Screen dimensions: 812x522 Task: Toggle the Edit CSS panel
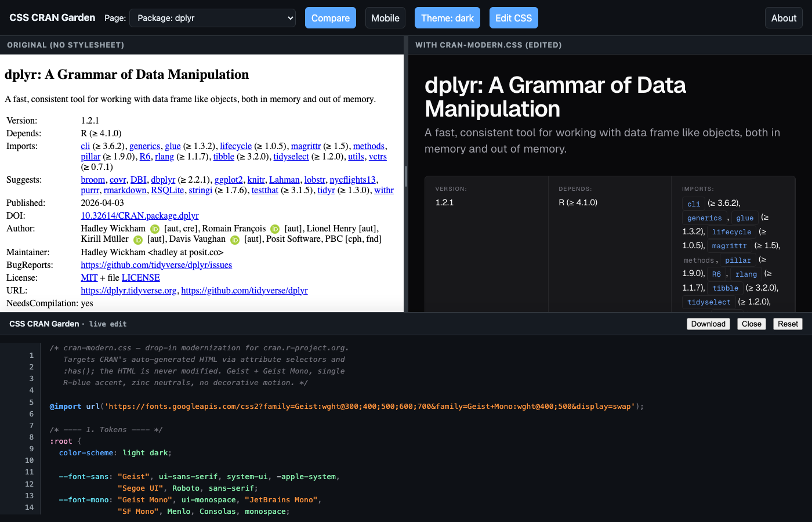514,18
